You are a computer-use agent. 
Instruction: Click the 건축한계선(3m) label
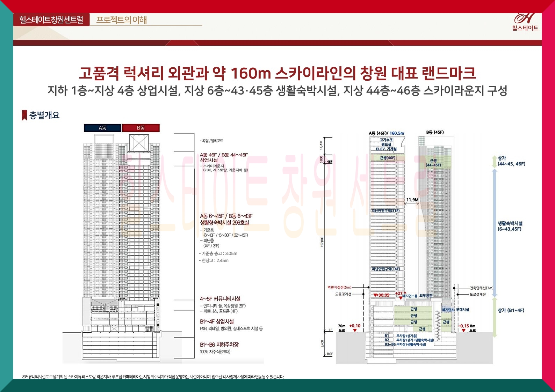(481, 288)
